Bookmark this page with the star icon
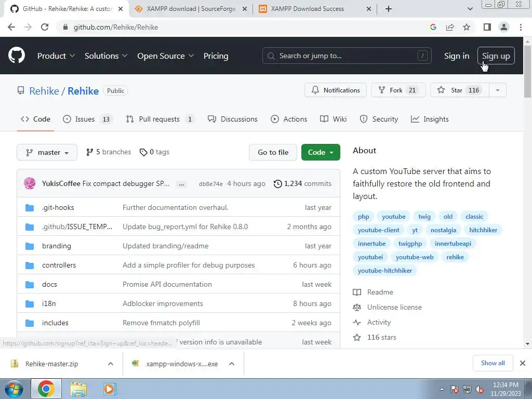The height and width of the screenshot is (399, 532). (467, 27)
